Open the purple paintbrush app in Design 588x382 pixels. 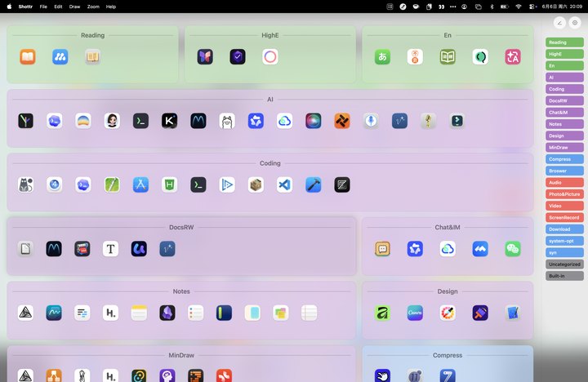tap(480, 313)
